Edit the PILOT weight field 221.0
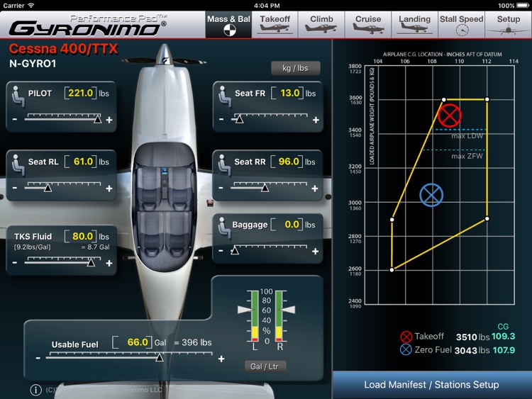The height and width of the screenshot is (399, 532). coord(80,94)
